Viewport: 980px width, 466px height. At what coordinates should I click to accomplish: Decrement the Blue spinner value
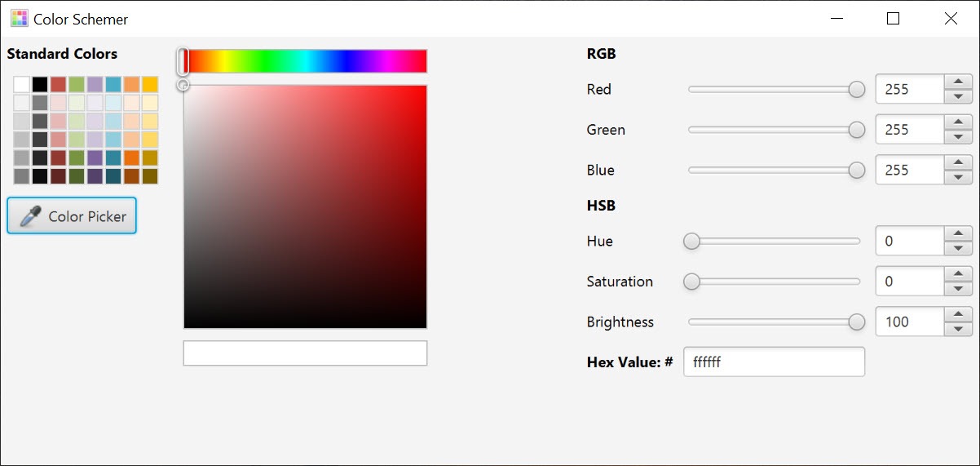tap(958, 177)
